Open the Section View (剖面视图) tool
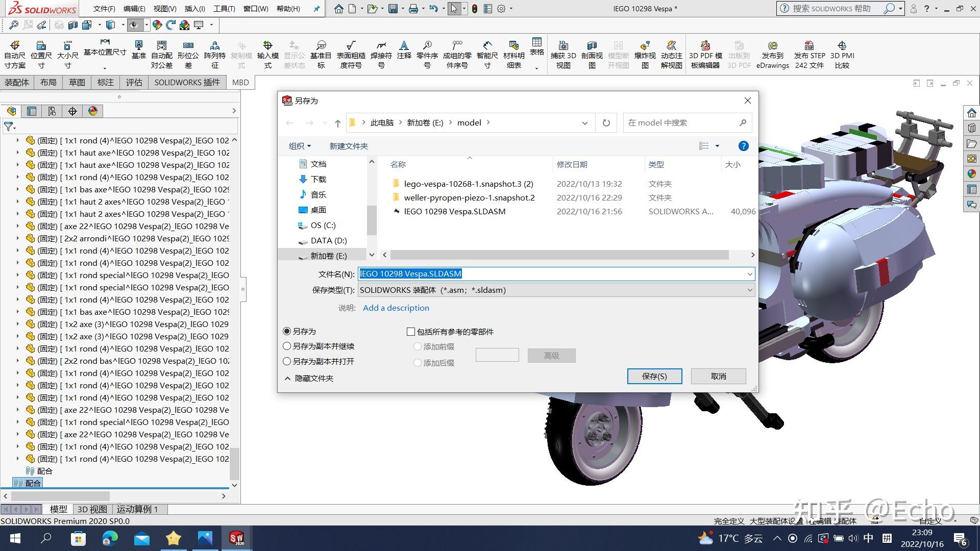Image resolution: width=980 pixels, height=551 pixels. coord(592,55)
